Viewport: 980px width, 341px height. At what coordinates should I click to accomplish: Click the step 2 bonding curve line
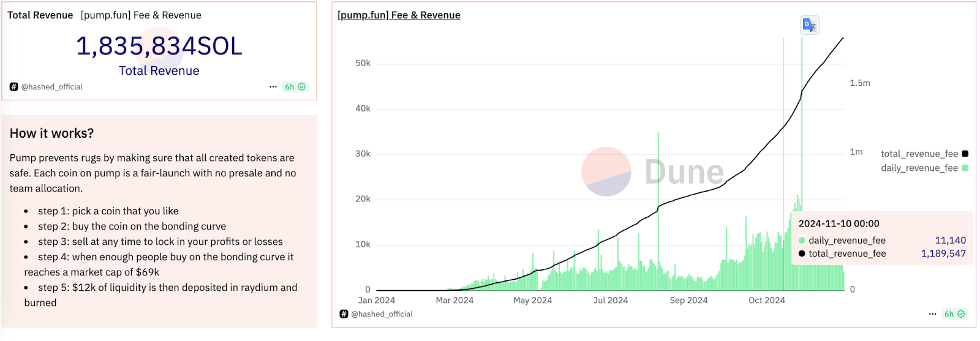[132, 227]
